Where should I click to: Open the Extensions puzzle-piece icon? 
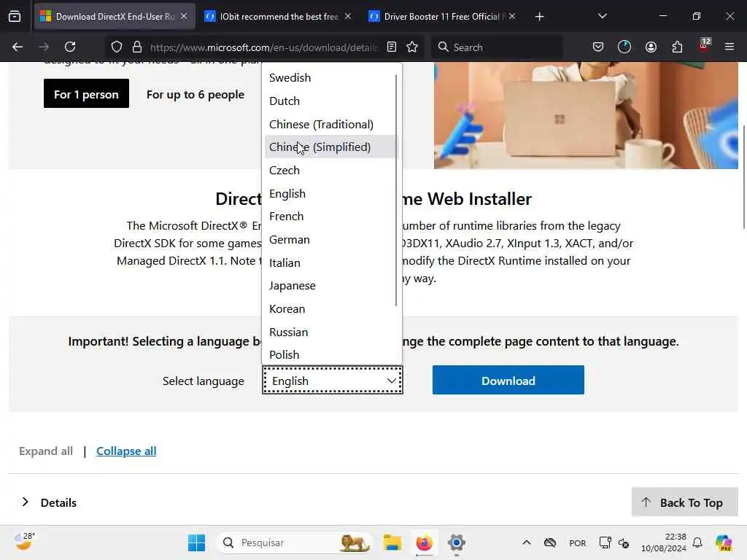677,47
